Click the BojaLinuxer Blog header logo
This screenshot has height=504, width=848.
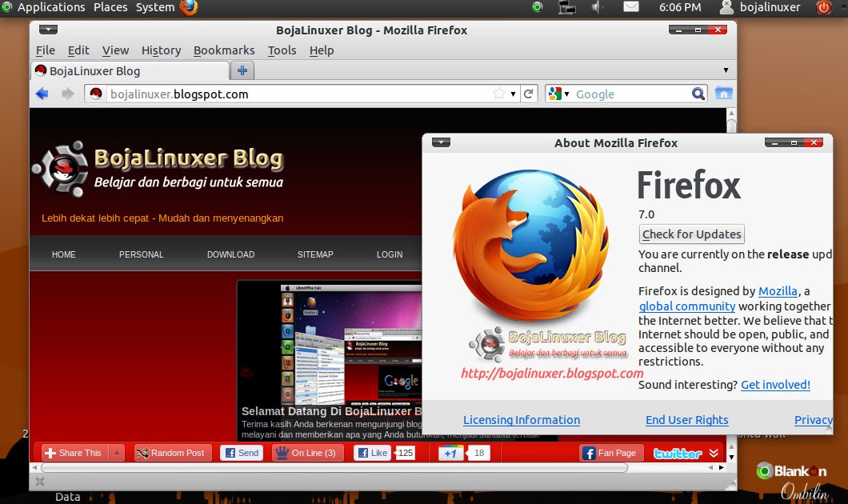pyautogui.click(x=158, y=169)
